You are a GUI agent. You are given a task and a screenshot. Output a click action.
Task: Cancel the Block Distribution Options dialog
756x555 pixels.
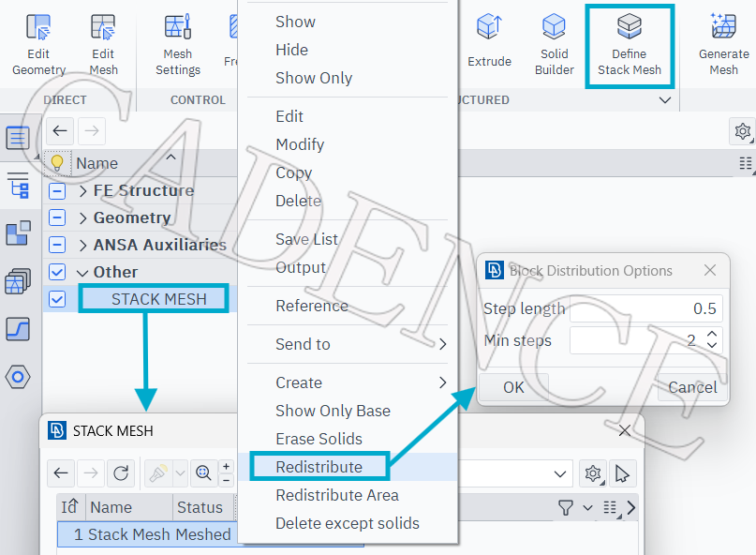click(692, 387)
